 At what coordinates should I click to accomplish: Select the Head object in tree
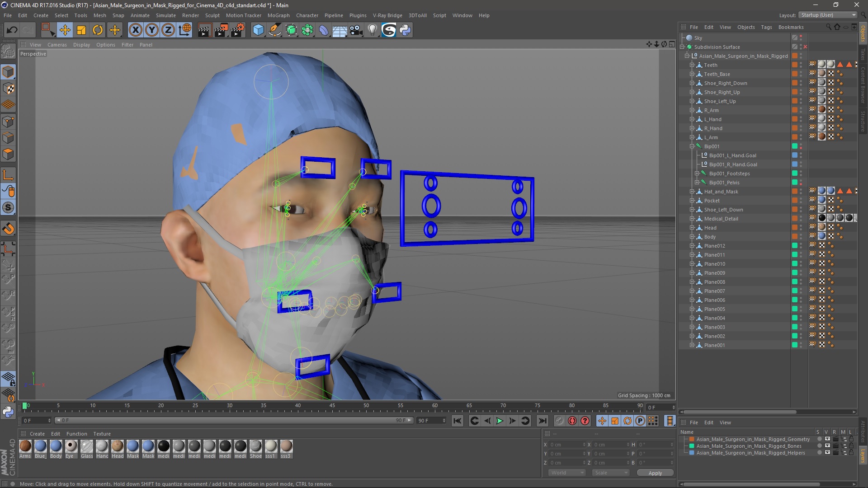[x=710, y=228]
